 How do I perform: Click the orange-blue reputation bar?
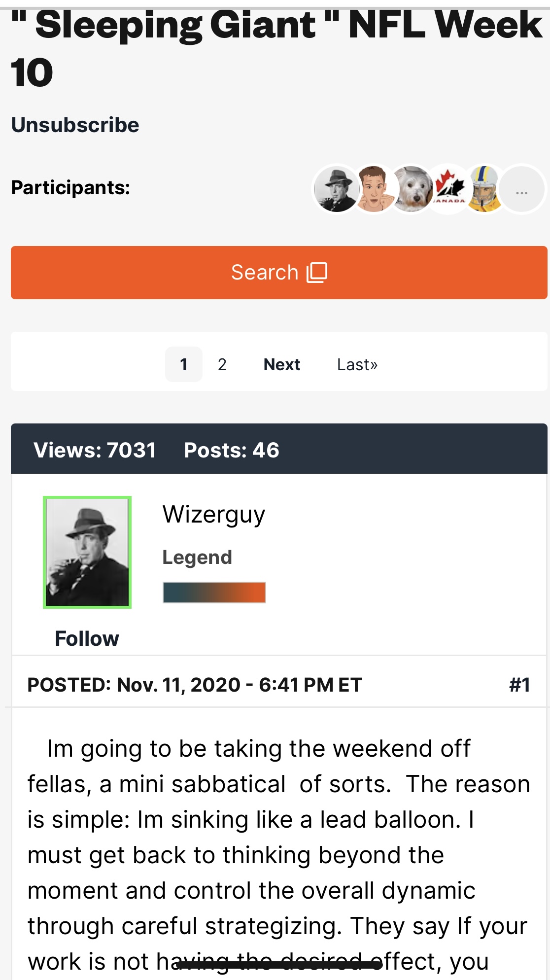[214, 593]
